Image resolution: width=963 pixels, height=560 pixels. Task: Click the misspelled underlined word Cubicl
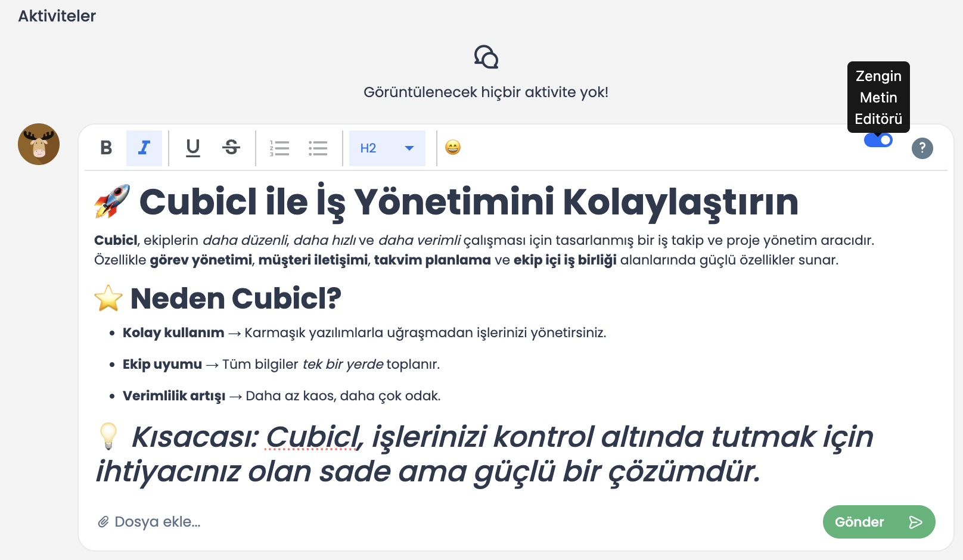click(313, 437)
